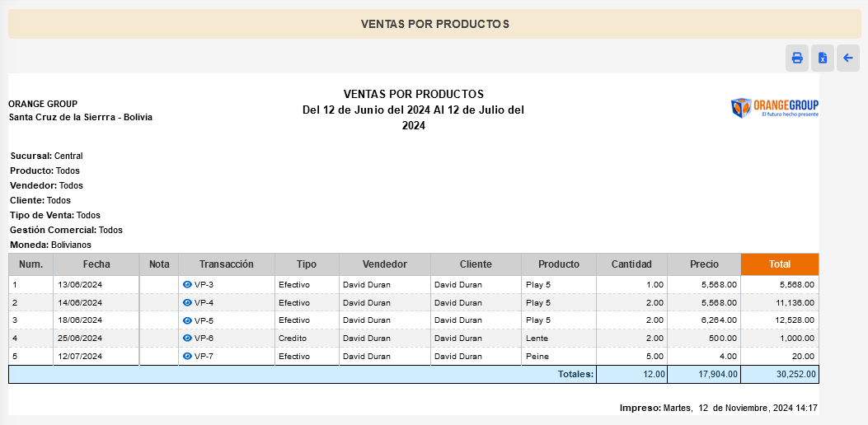The height and width of the screenshot is (425, 868).
Task: Click date cell 14/06/2024
Action: point(80,303)
